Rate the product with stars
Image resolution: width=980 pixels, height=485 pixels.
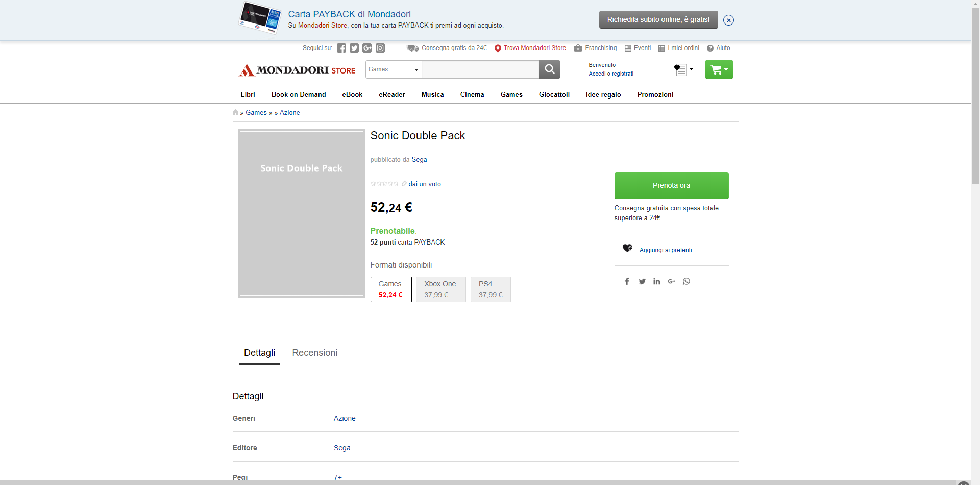click(384, 184)
